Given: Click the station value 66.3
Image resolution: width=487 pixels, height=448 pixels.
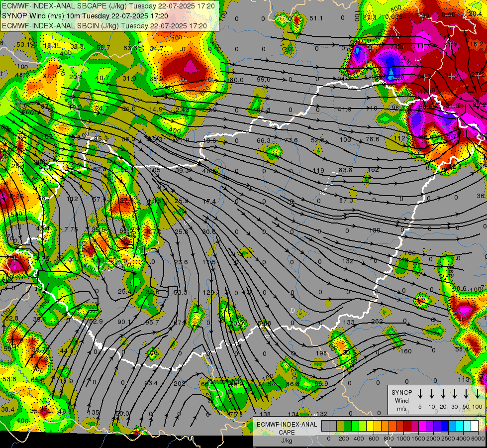Looking at the screenshot, I should point(264,141).
